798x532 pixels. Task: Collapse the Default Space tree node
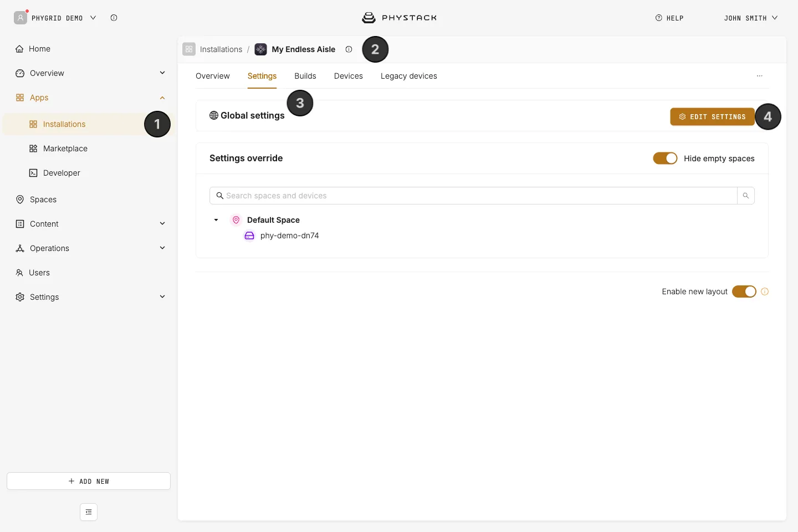[x=216, y=220]
